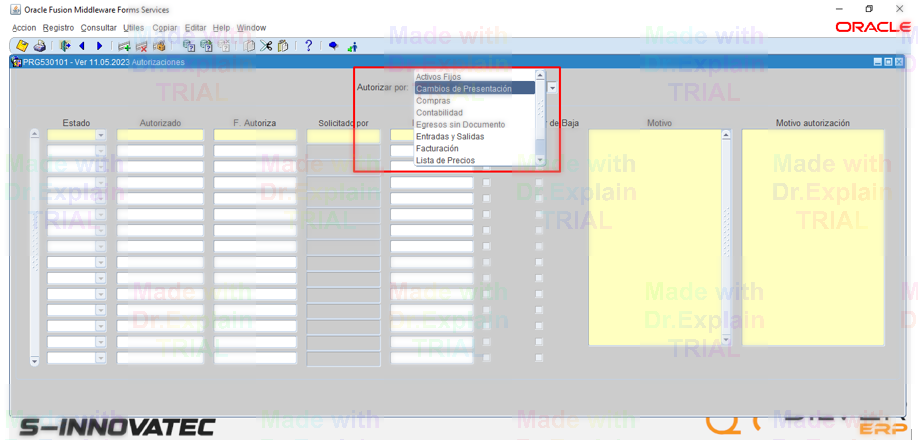Expand the Autorizar por dropdown arrow
This screenshot has width=918, height=440.
[552, 89]
